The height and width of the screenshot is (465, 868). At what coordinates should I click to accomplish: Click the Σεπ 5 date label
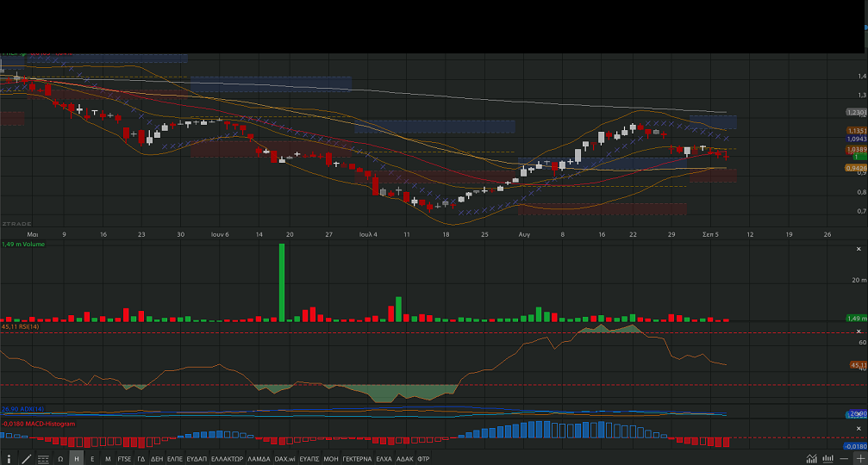click(711, 234)
